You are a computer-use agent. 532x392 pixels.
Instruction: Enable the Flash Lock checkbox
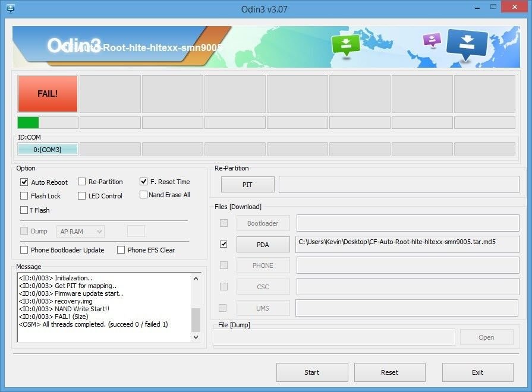pos(24,195)
